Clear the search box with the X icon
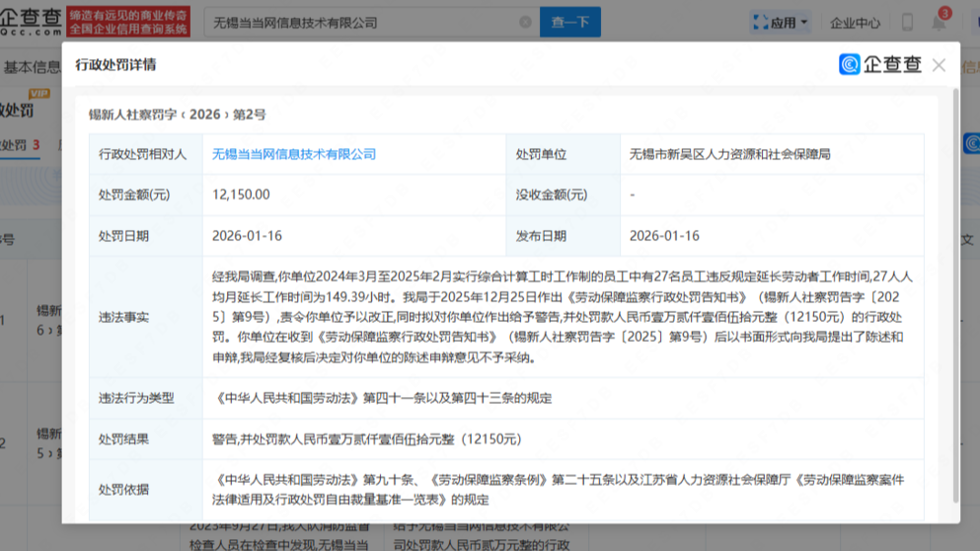This screenshot has height=552, width=980. click(x=525, y=22)
